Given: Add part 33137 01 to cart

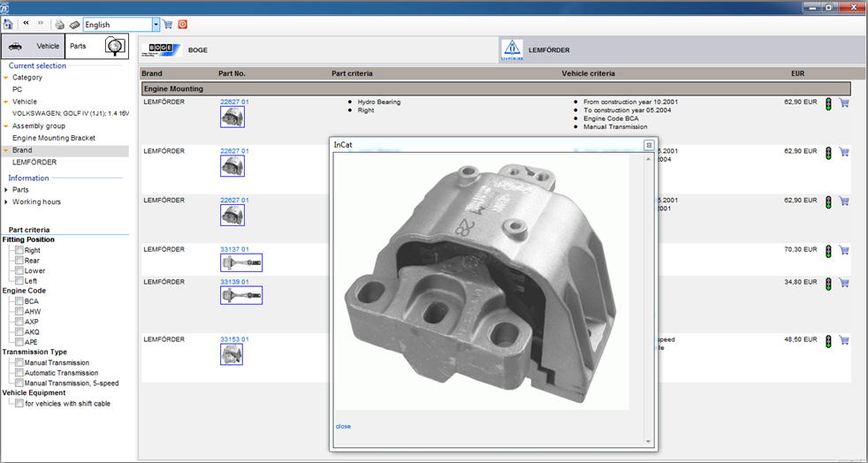Looking at the screenshot, I should (843, 250).
